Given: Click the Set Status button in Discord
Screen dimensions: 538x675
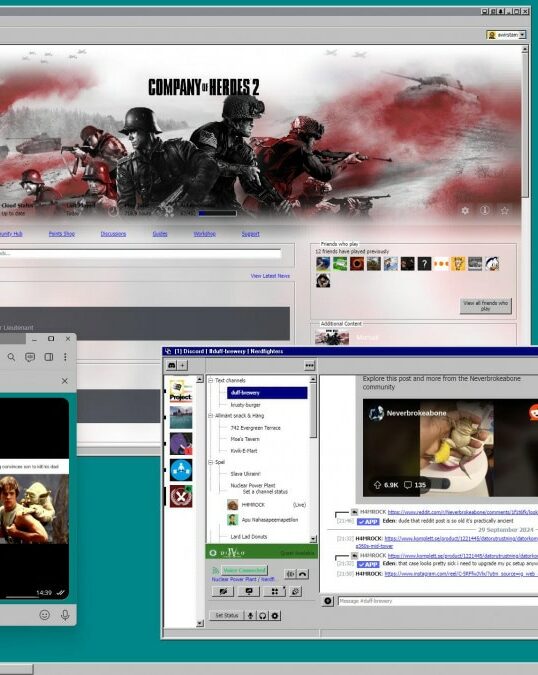Looking at the screenshot, I should pos(226,616).
